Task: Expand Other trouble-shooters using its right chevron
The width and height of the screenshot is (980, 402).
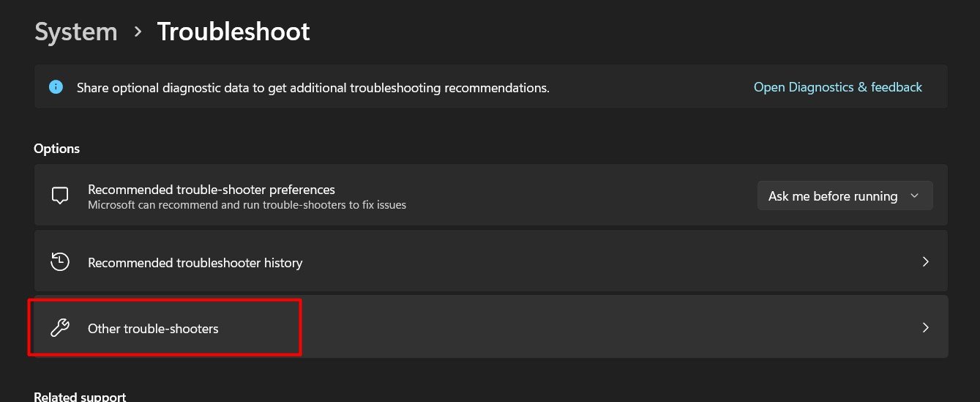Action: [x=925, y=327]
